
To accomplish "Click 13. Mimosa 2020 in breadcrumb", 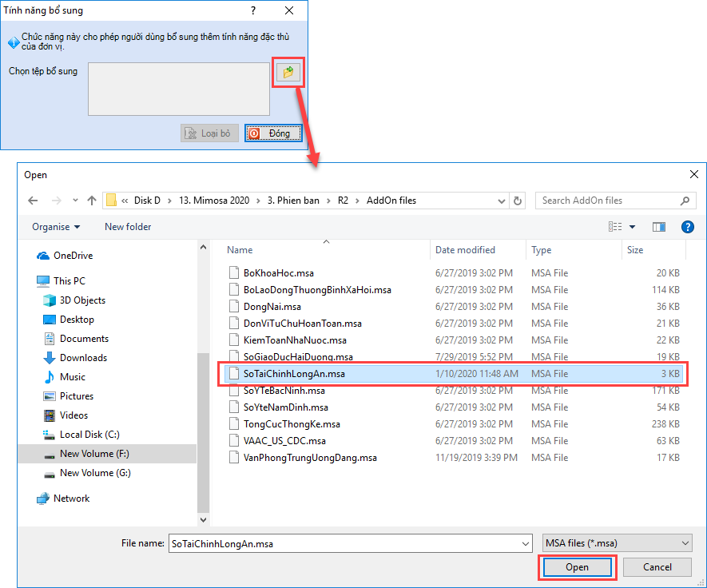I will click(x=214, y=201).
